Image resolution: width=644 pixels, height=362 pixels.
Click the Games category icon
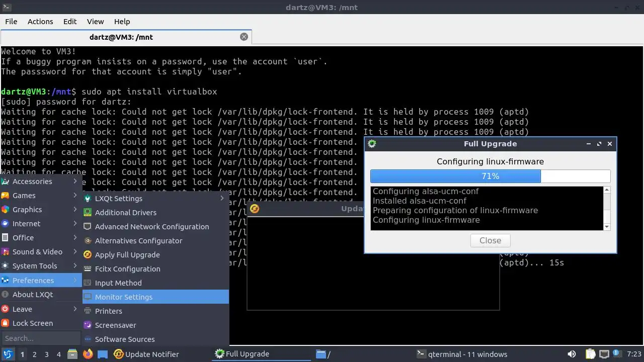(x=5, y=196)
